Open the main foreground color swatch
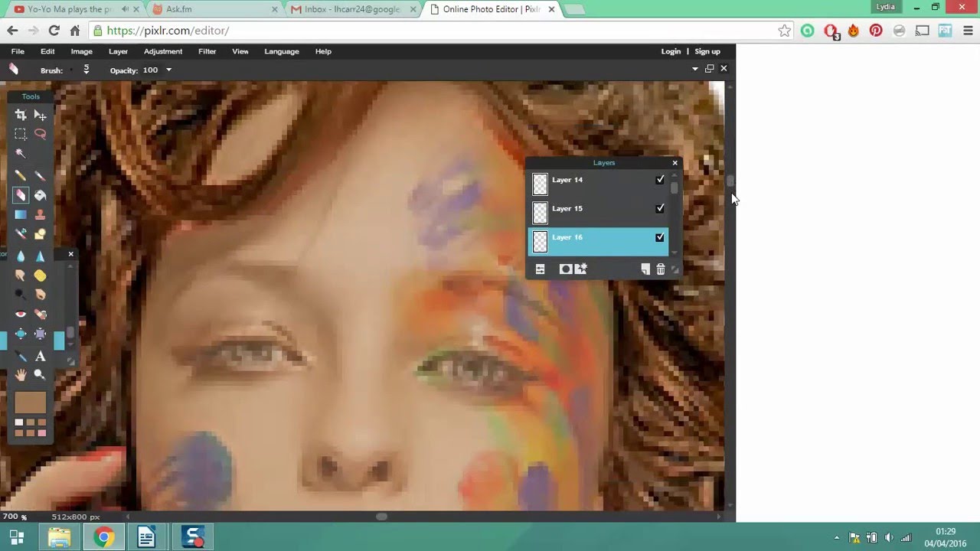Viewport: 980px width, 551px height. [x=31, y=403]
